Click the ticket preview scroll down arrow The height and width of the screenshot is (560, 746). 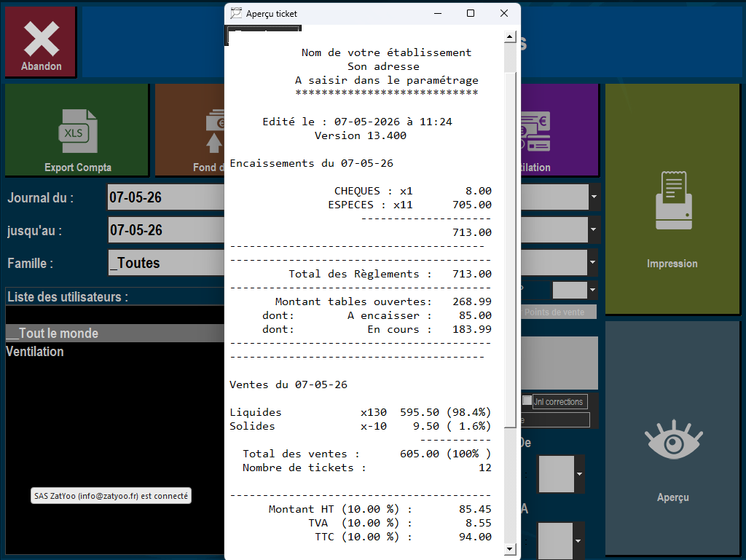coord(509,549)
